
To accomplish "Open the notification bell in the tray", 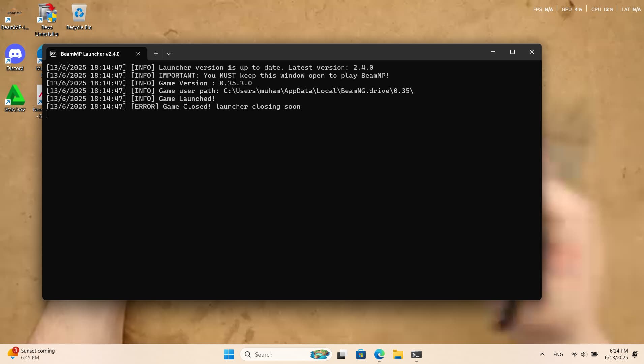I will (x=635, y=354).
